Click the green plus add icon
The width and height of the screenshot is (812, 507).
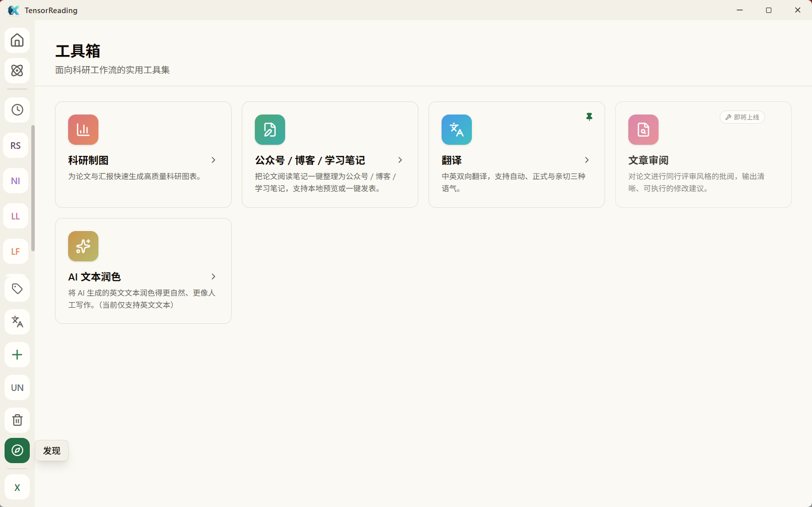(x=17, y=355)
